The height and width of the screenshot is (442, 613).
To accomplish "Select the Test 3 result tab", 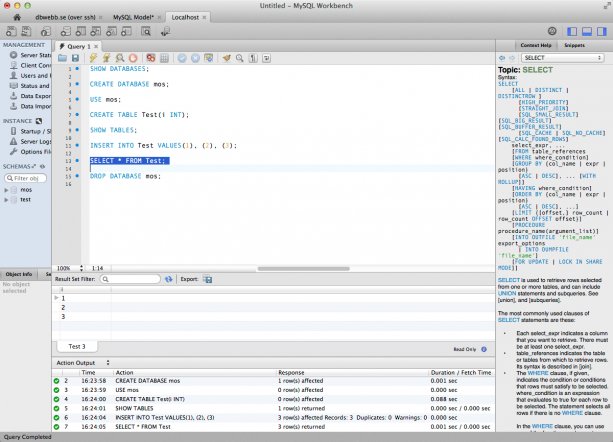I will [x=77, y=346].
